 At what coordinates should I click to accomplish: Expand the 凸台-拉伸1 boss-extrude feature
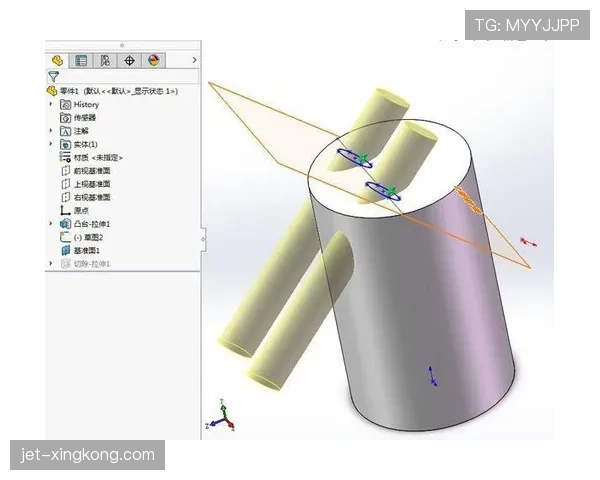tap(51, 223)
